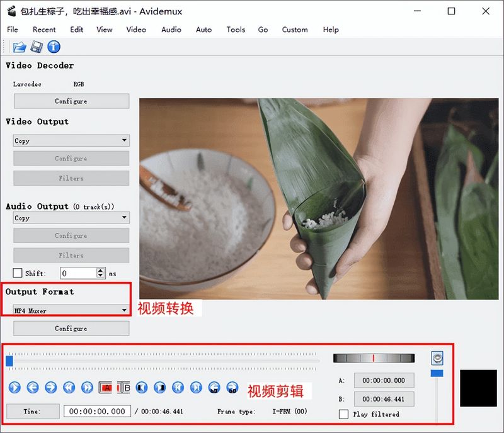Go to the first frame

(x=178, y=388)
